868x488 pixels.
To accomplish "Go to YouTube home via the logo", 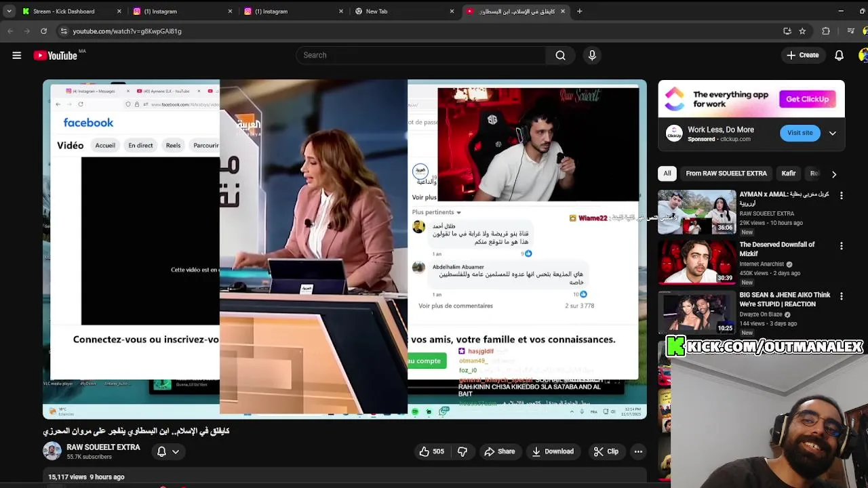I will point(55,56).
